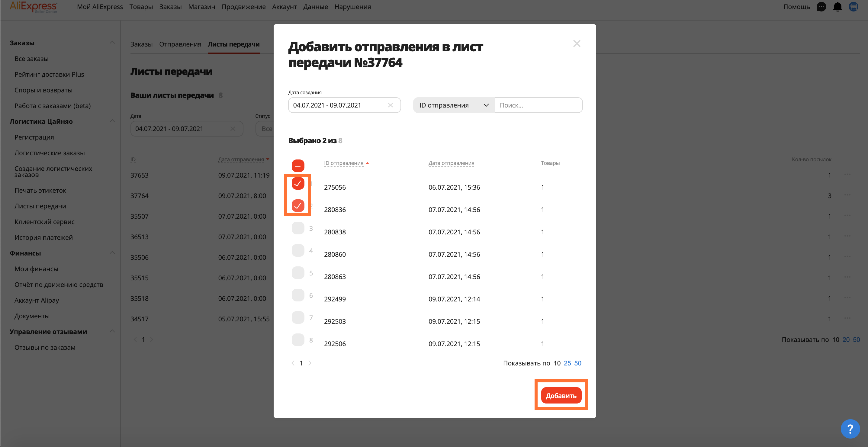This screenshot has width=868, height=447.
Task: Open Данные top menu
Action: coord(315,7)
